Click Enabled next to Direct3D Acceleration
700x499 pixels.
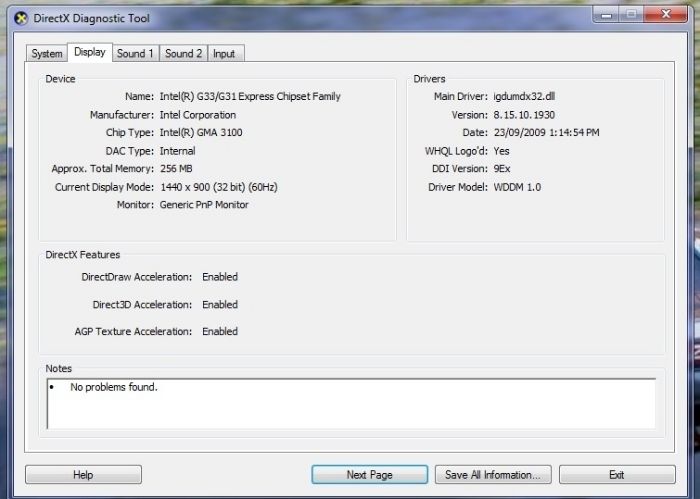[x=220, y=304]
